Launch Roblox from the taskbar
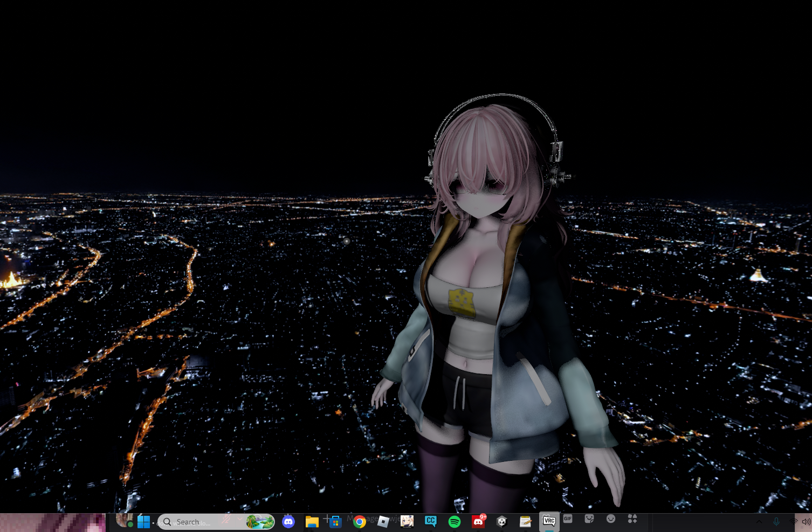 [x=383, y=522]
